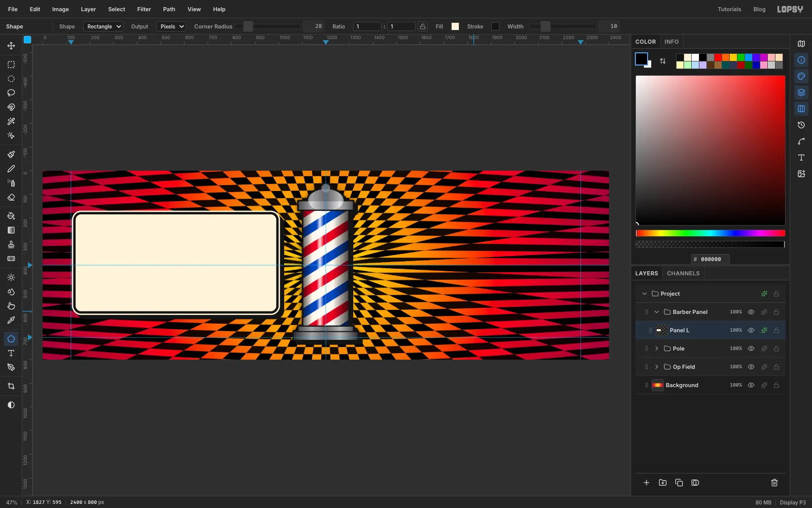Swap foreground and background colors
The height and width of the screenshot is (508, 812).
tap(663, 61)
